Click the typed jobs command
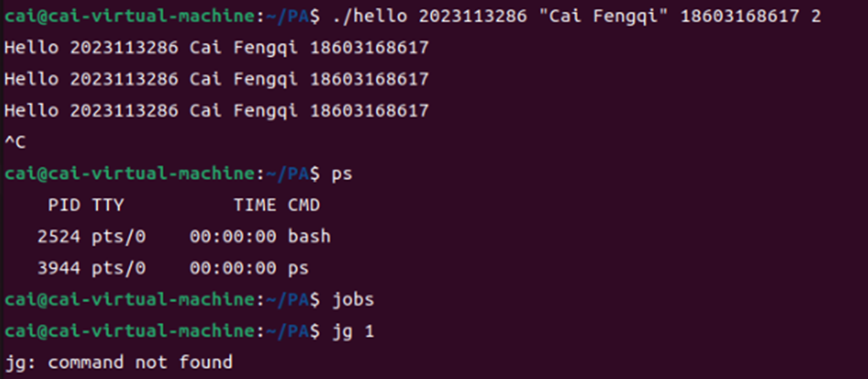Screen dimensions: 868x379 point(352,299)
